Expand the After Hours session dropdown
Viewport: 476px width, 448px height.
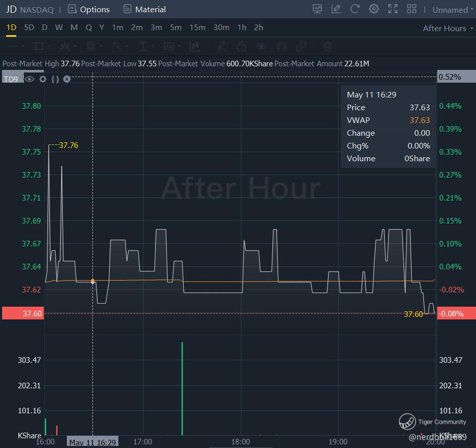pyautogui.click(x=448, y=29)
